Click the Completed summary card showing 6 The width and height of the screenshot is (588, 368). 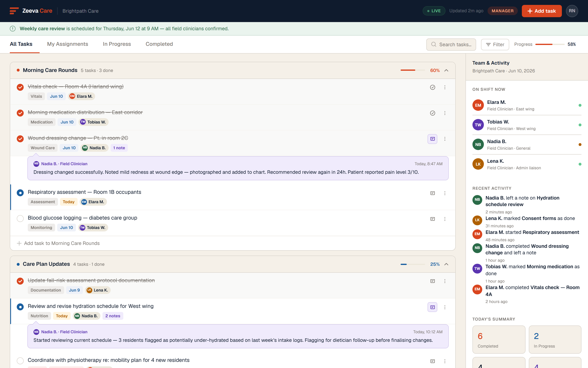click(x=499, y=340)
